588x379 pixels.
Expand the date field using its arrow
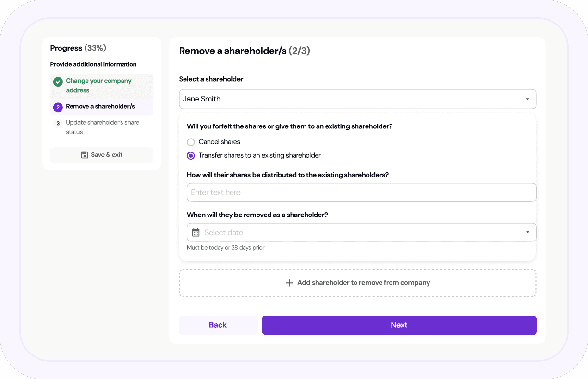(x=527, y=233)
